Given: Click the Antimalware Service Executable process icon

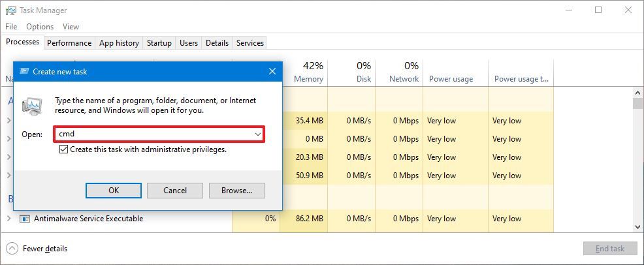Looking at the screenshot, I should (x=25, y=219).
